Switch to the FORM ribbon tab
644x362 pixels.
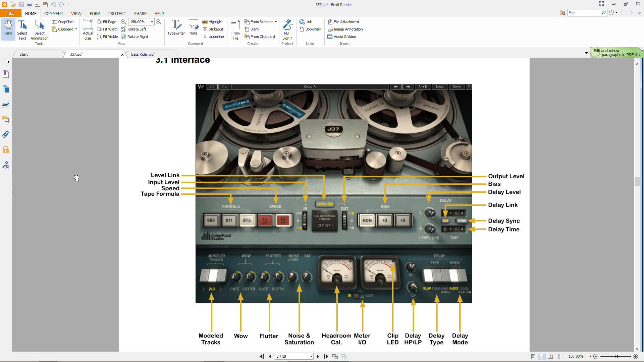coord(95,14)
